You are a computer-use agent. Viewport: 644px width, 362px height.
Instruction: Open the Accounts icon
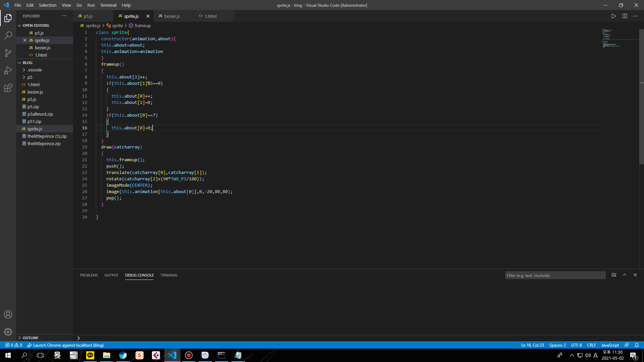pos(8,314)
